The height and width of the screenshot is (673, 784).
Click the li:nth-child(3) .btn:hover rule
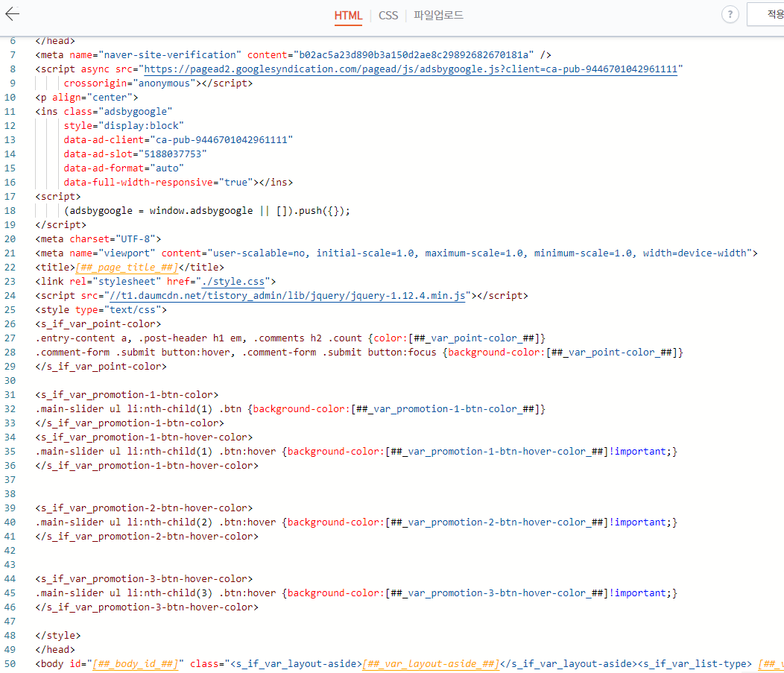point(356,593)
